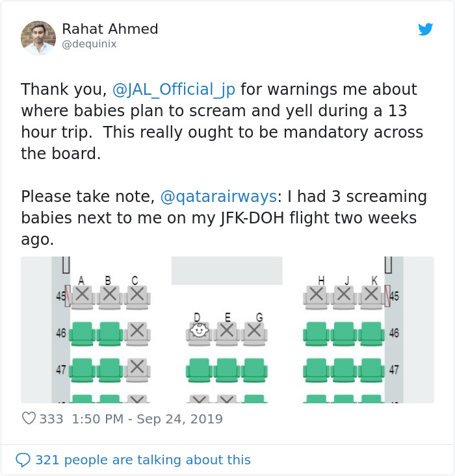The height and width of the screenshot is (476, 455).
Task: Like the tweet with heart icon
Action: point(29,419)
